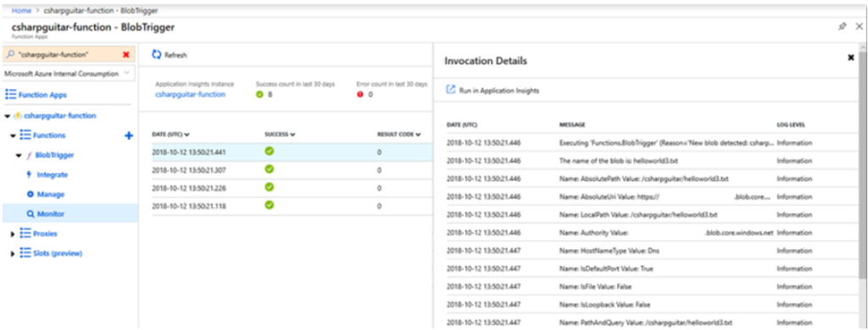This screenshot has width=868, height=330.
Task: Sort by RESULT CODE column
Action: [399, 134]
